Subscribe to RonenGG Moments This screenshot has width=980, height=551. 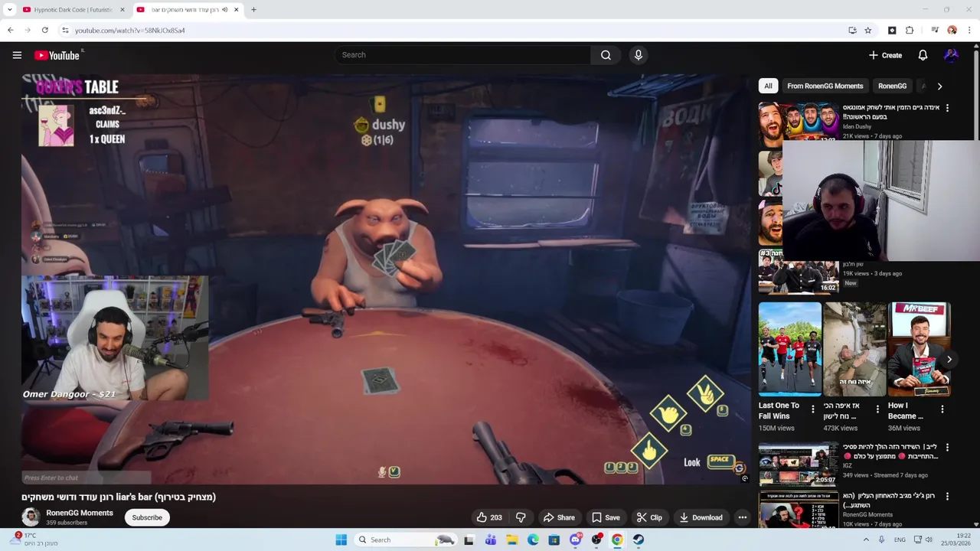click(x=147, y=517)
